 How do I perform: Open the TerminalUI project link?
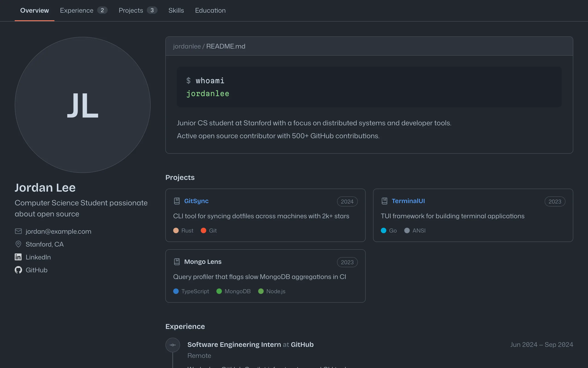408,201
